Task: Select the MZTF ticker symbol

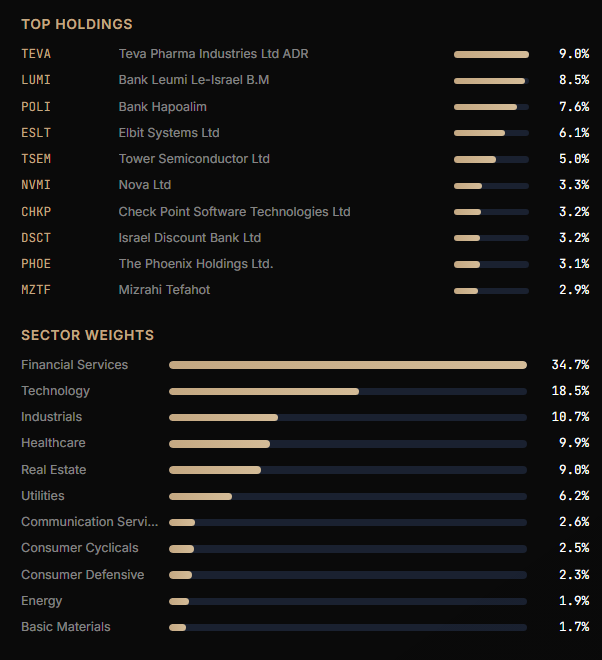Action: coord(36,290)
